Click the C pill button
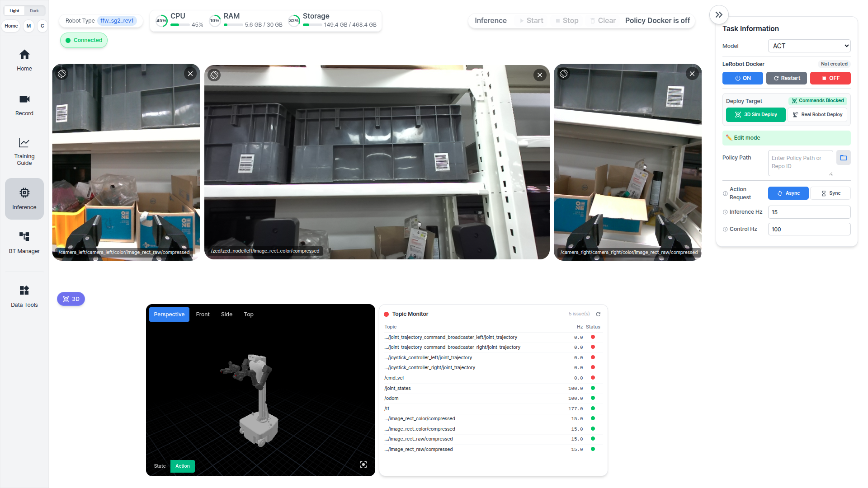The height and width of the screenshot is (488, 868). coord(42,26)
